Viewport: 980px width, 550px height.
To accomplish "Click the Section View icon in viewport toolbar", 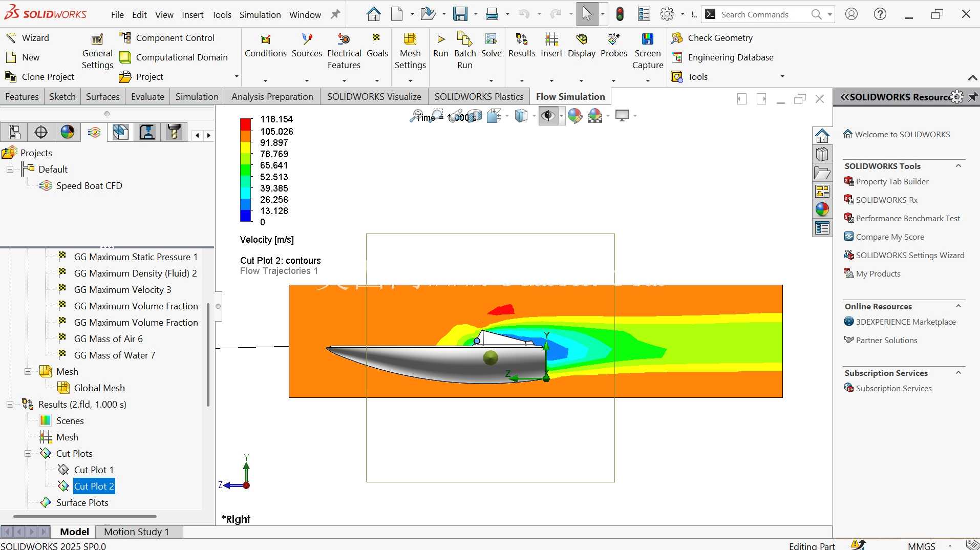I will [474, 116].
